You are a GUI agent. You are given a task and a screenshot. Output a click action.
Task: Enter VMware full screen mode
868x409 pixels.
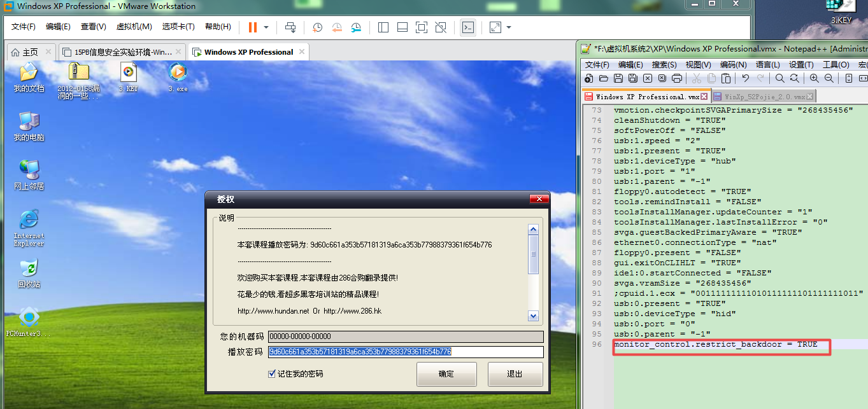click(422, 27)
